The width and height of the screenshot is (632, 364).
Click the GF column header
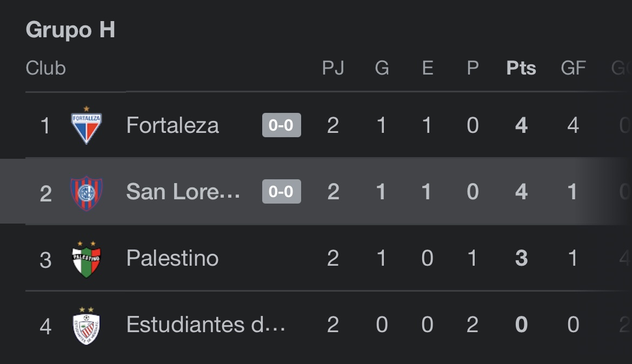pyautogui.click(x=573, y=68)
